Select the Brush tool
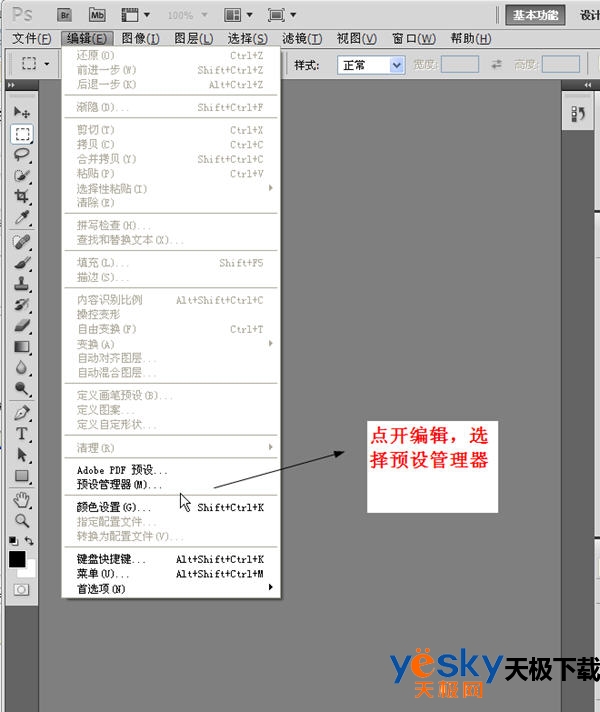 tap(21, 263)
